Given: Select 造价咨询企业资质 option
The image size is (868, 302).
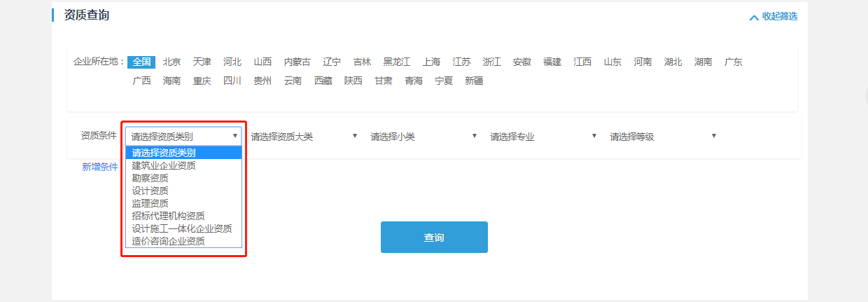Looking at the screenshot, I should pos(168,241).
